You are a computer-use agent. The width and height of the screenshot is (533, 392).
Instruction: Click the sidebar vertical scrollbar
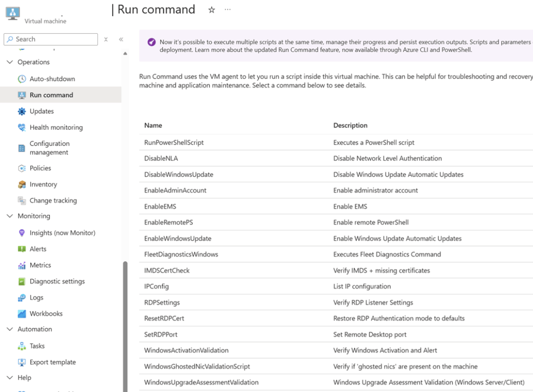[125, 323]
